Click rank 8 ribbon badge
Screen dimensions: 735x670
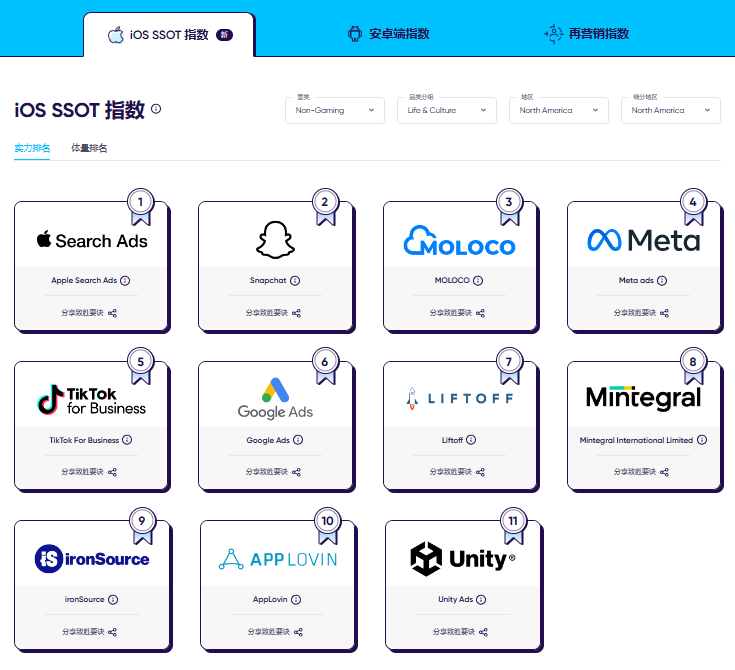[x=693, y=367]
